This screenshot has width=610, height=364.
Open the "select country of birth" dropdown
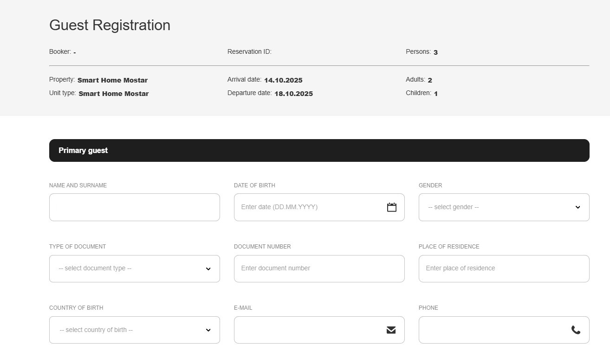pyautogui.click(x=128, y=330)
